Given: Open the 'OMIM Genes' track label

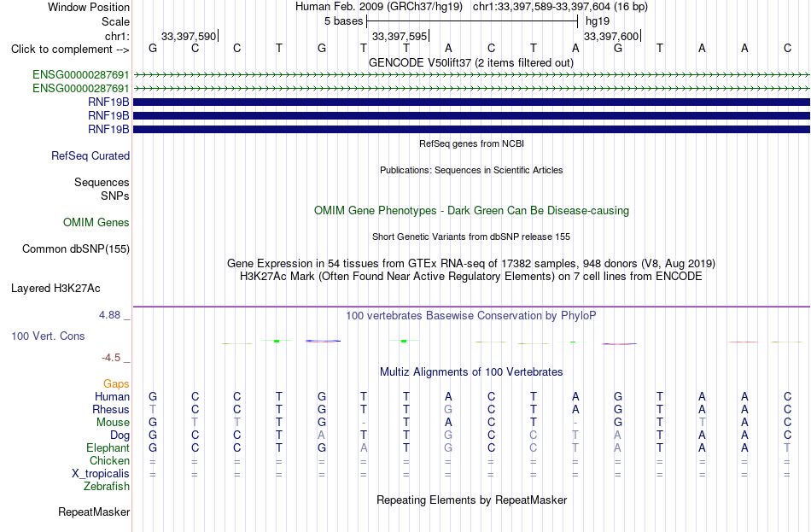Looking at the screenshot, I should 96,223.
